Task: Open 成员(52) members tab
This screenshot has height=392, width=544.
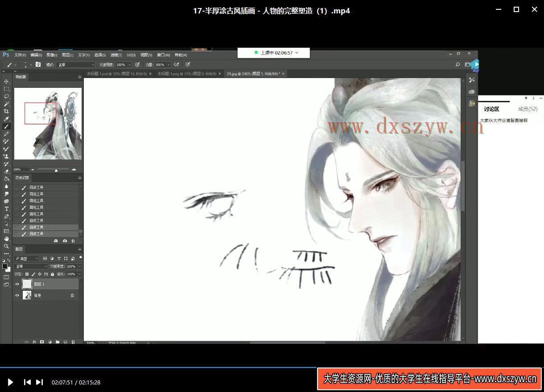Action: coord(528,109)
